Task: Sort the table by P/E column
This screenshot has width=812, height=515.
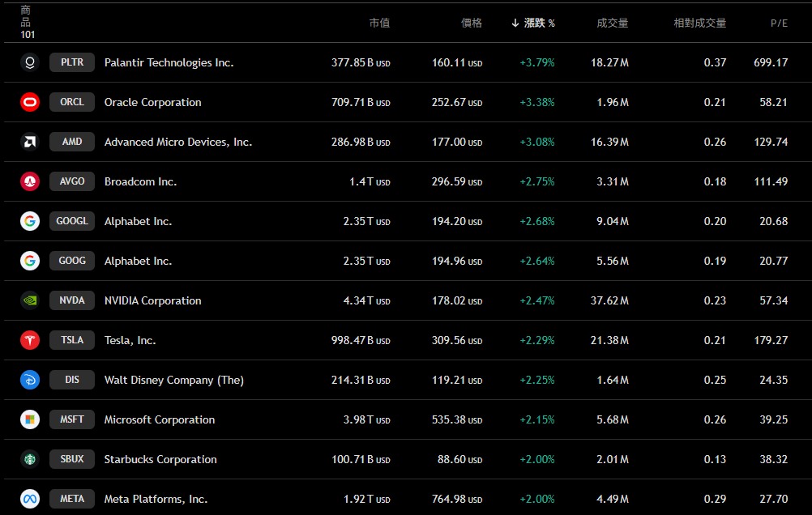Action: 778,23
